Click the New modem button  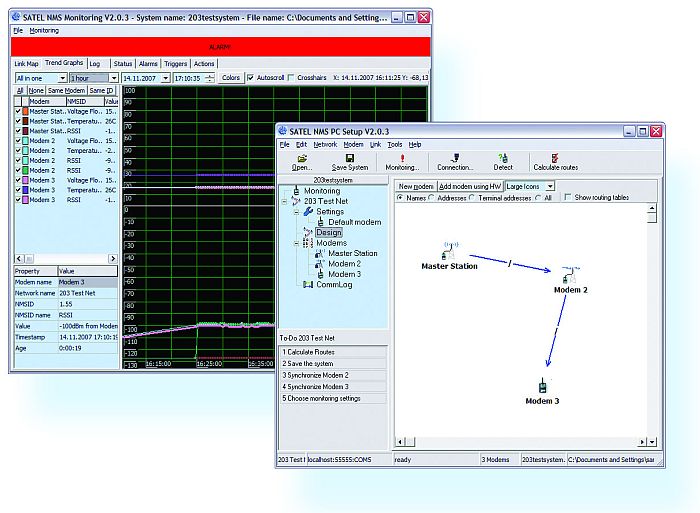tap(415, 186)
